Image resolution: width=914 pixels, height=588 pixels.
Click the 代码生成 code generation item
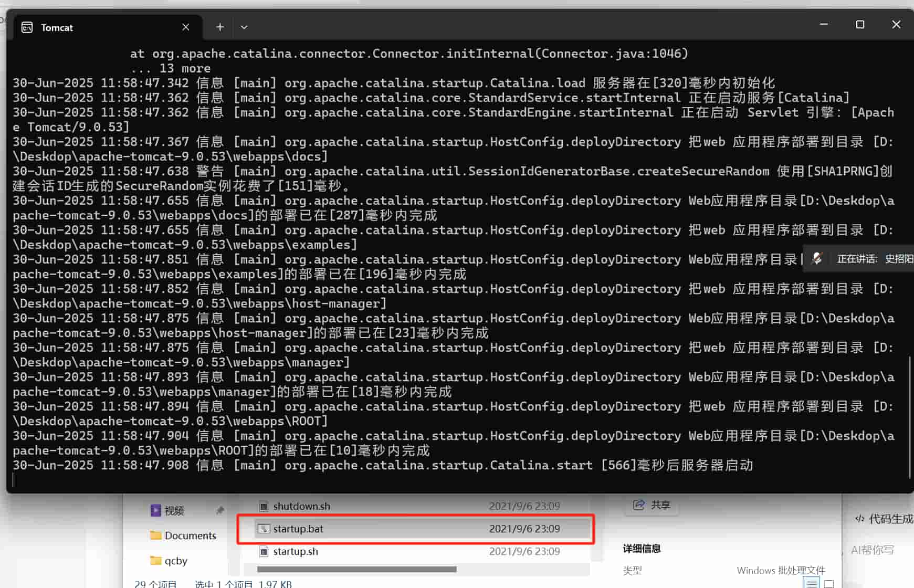pos(884,519)
